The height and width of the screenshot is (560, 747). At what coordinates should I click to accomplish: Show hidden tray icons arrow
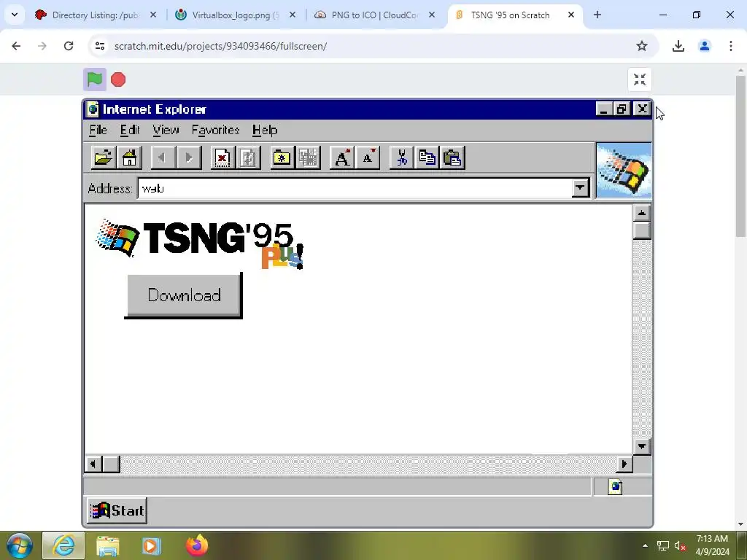coord(645,545)
